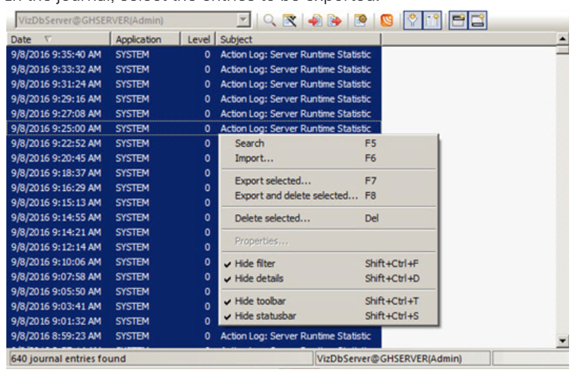Image resolution: width=588 pixels, height=374 pixels.
Task: Select the 9/8/2016 9:07:58 AM journal entry
Action: [x=112, y=276]
